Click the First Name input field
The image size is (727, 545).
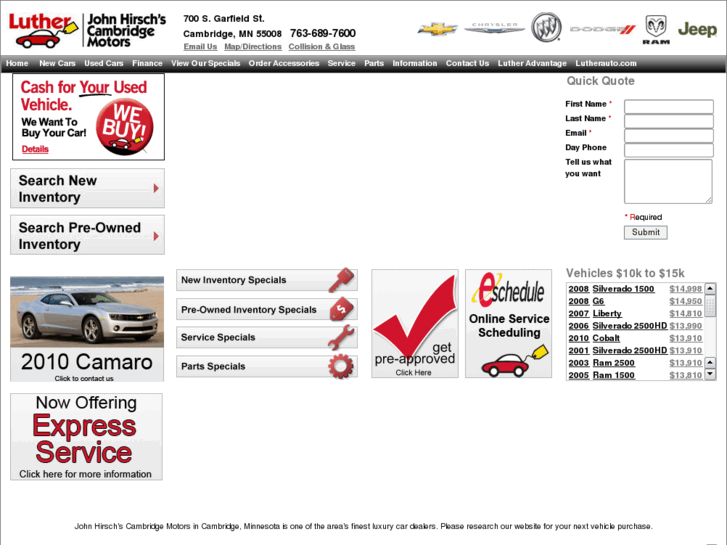(669, 107)
